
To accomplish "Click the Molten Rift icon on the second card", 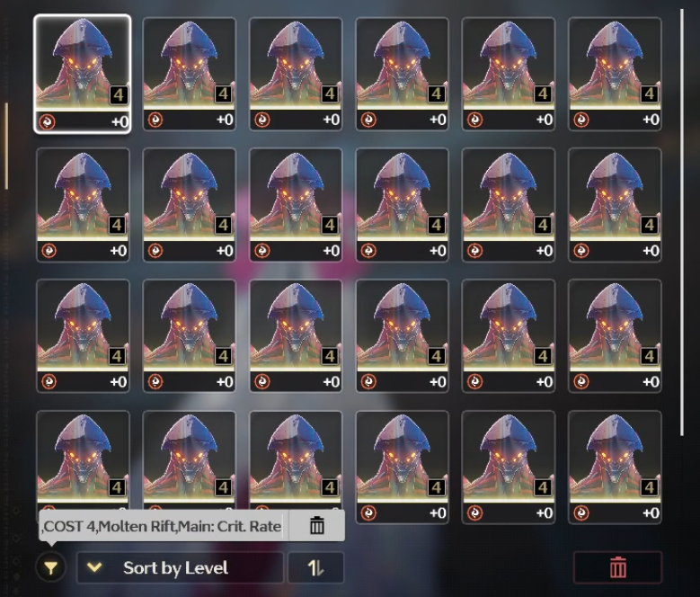I will (155, 120).
